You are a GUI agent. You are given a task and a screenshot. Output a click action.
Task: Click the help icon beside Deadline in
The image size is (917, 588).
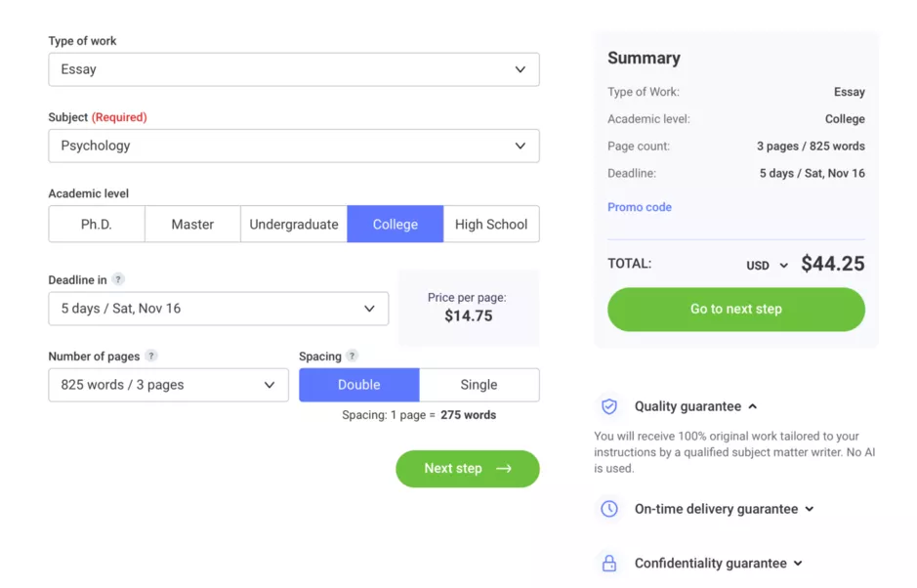[118, 279]
